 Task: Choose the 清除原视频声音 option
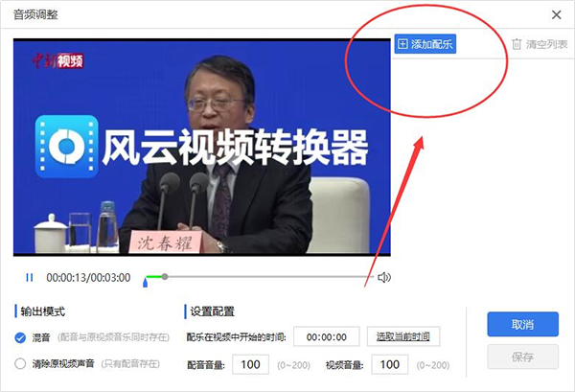tap(21, 364)
